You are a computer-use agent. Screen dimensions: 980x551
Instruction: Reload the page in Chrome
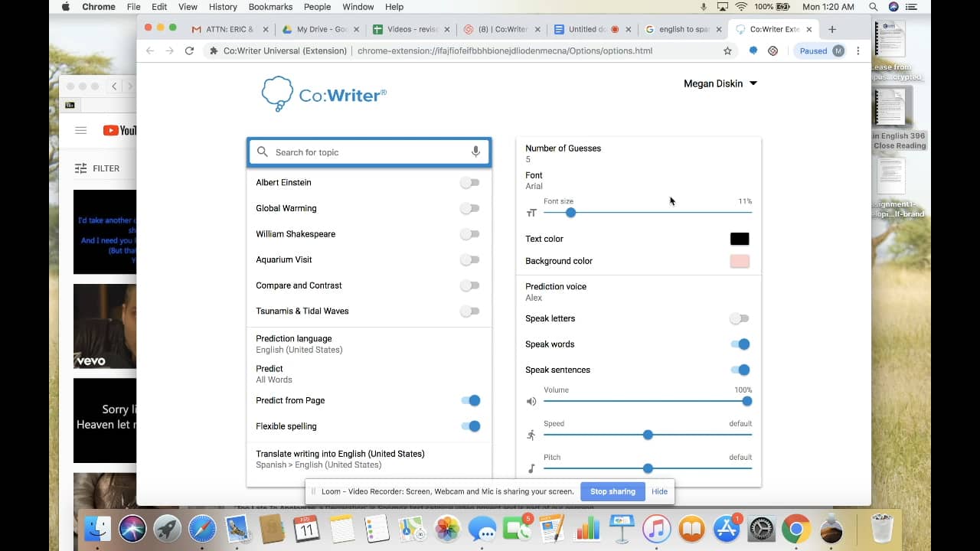189,51
